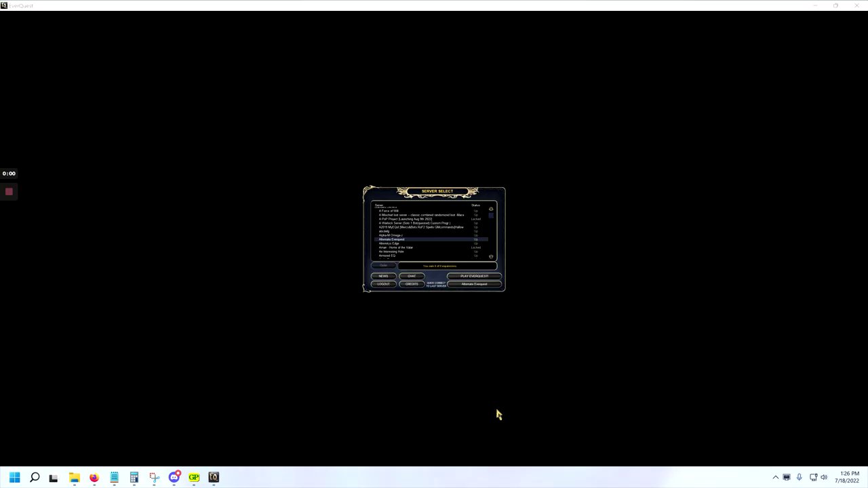
Task: Open Firefox from the taskbar
Action: tap(94, 477)
